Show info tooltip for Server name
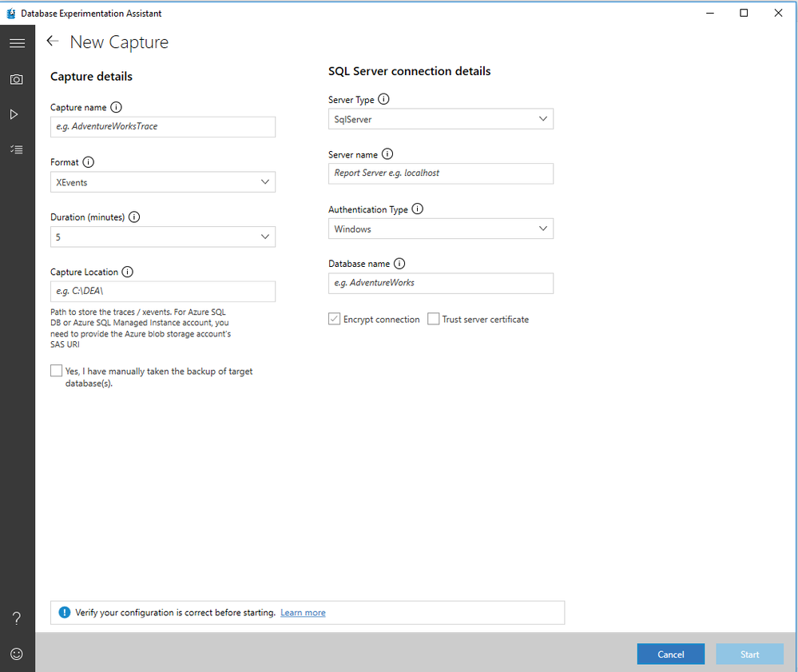The height and width of the screenshot is (672, 798). point(387,153)
